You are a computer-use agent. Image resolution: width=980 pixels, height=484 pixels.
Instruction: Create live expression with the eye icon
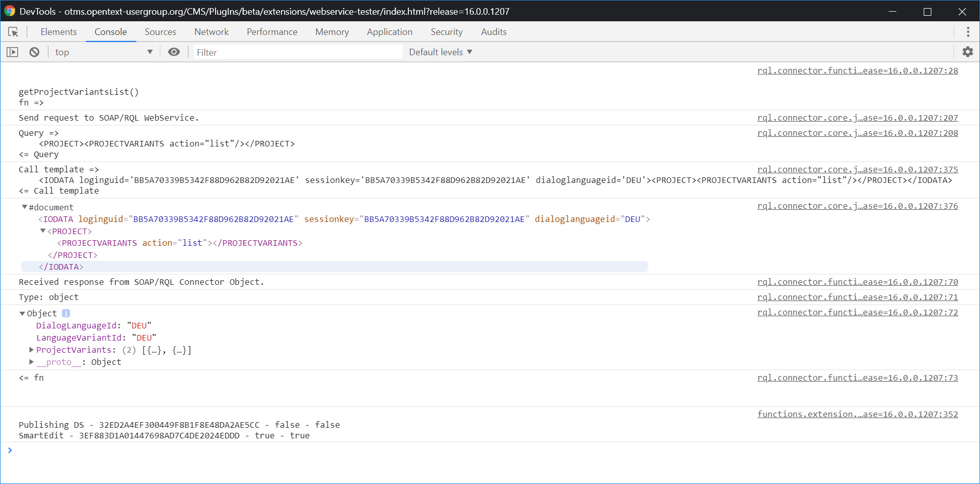coord(174,52)
